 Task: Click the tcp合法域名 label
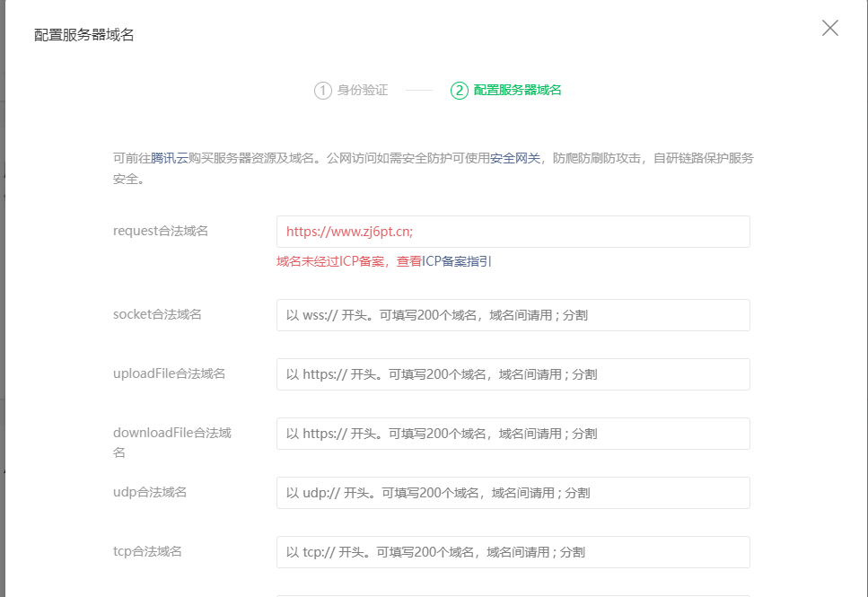pyautogui.click(x=147, y=551)
